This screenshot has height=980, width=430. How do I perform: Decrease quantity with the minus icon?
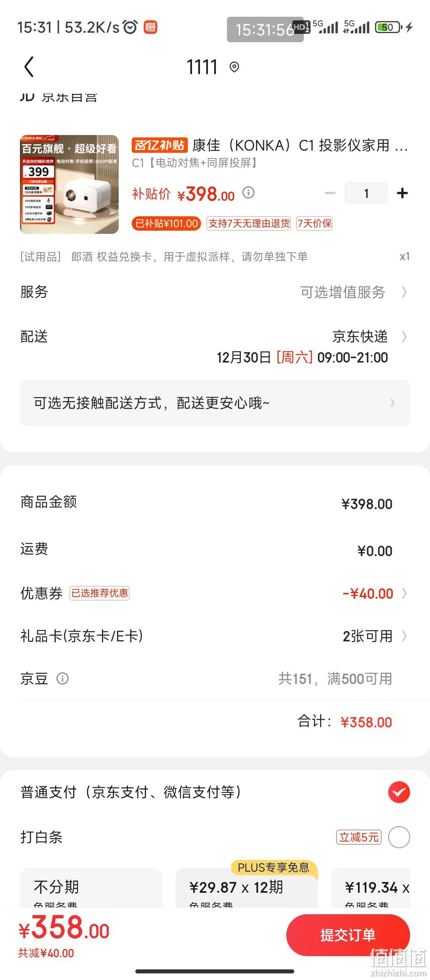click(330, 193)
